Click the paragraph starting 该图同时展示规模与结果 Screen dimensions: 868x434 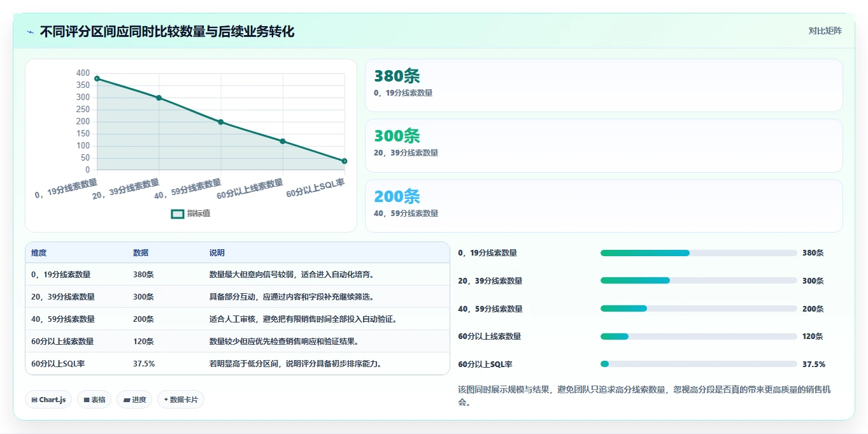tap(644, 396)
